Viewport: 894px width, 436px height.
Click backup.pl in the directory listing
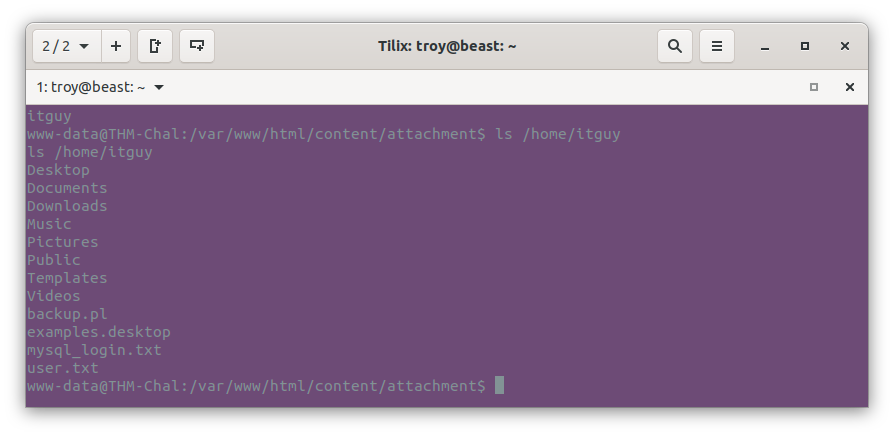pyautogui.click(x=67, y=314)
